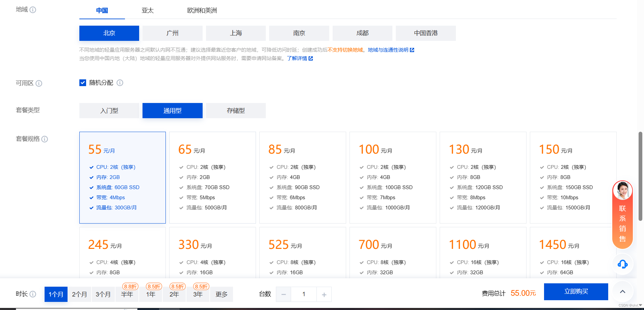Click the 联系销售 avatar badge
This screenshot has width=644, height=310.
(622, 190)
